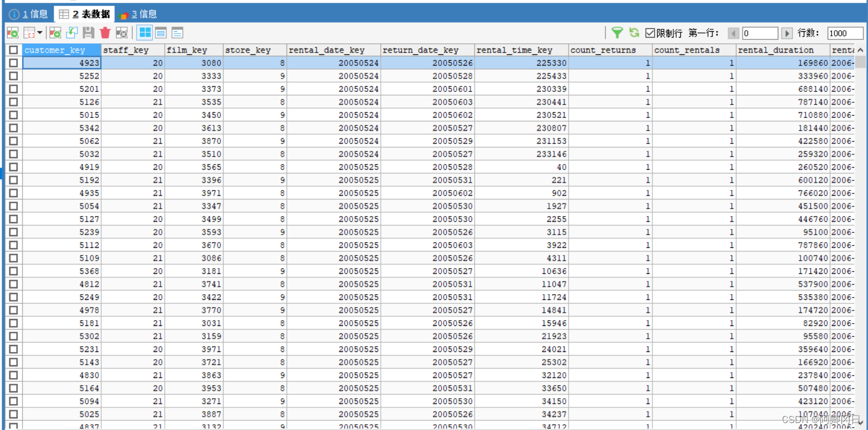Open the green funnel filter

617,33
